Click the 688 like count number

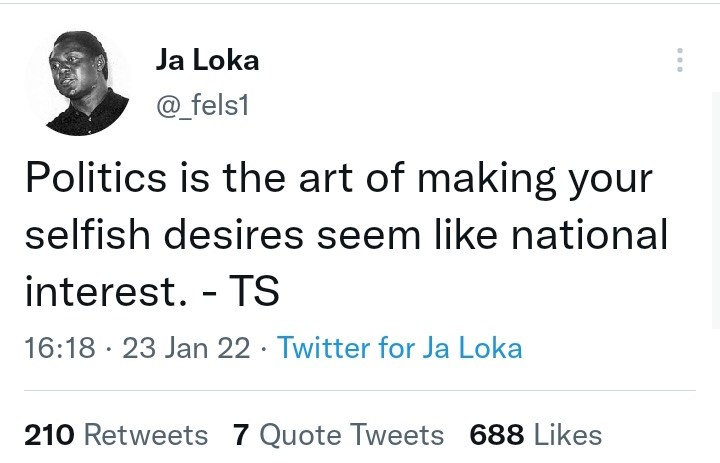click(x=497, y=435)
